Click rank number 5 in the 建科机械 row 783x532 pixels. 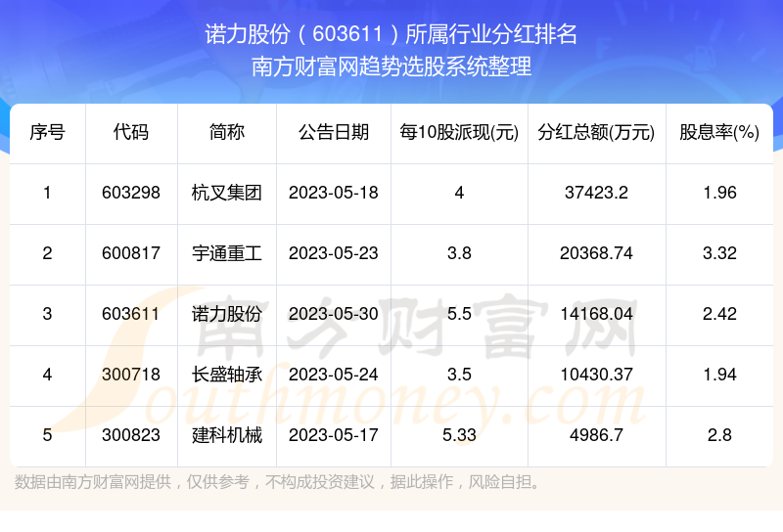(x=47, y=435)
